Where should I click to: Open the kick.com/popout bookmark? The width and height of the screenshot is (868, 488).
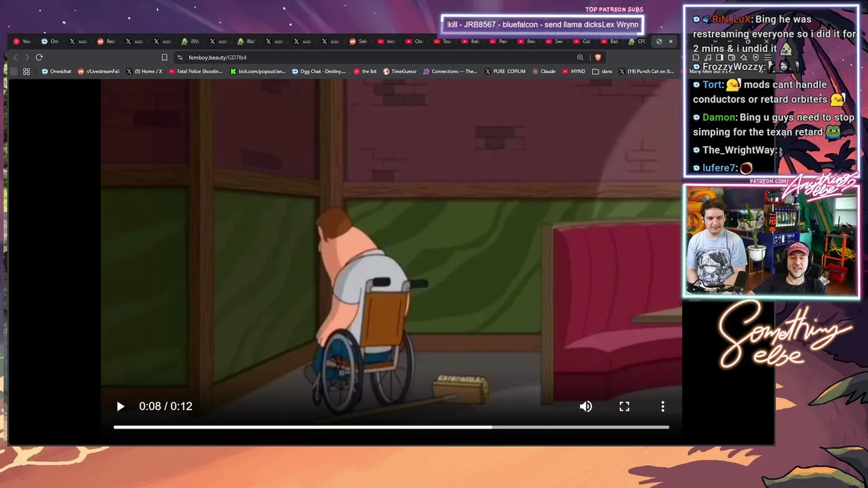pos(258,71)
